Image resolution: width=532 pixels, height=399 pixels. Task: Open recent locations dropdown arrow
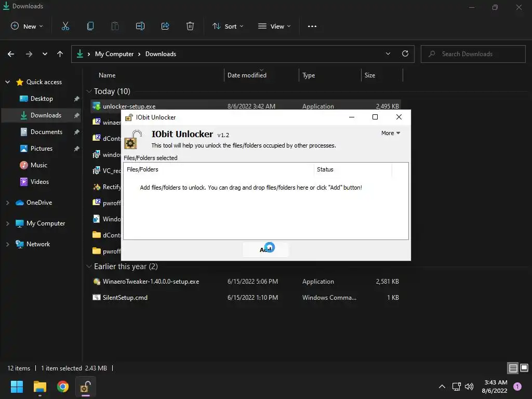[45, 54]
